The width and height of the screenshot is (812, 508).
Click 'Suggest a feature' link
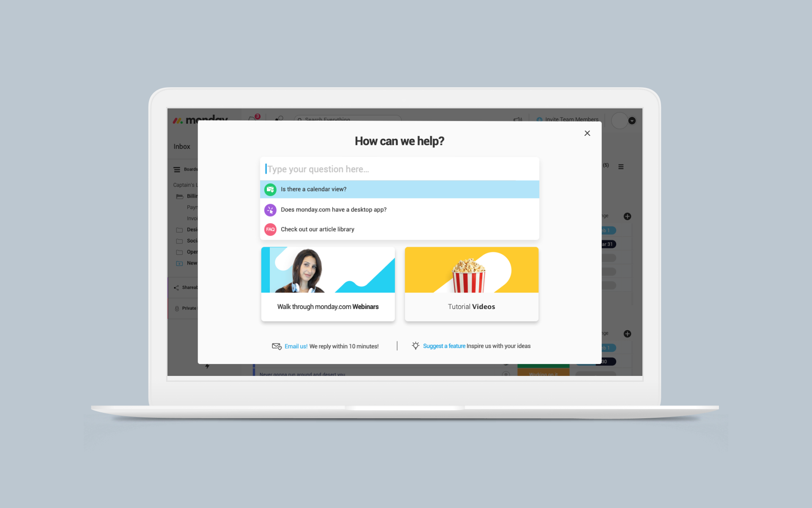[x=444, y=346]
